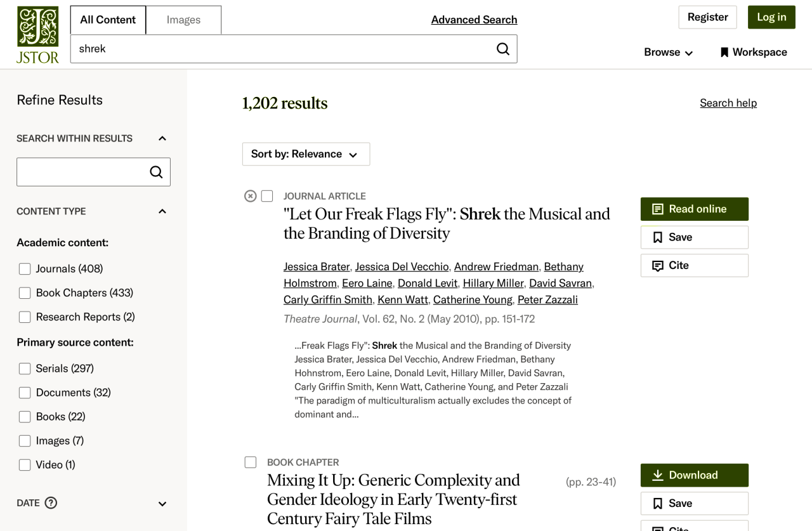Click the search-within-results magnifier icon
Screen dimensions: 812x531
(156, 172)
